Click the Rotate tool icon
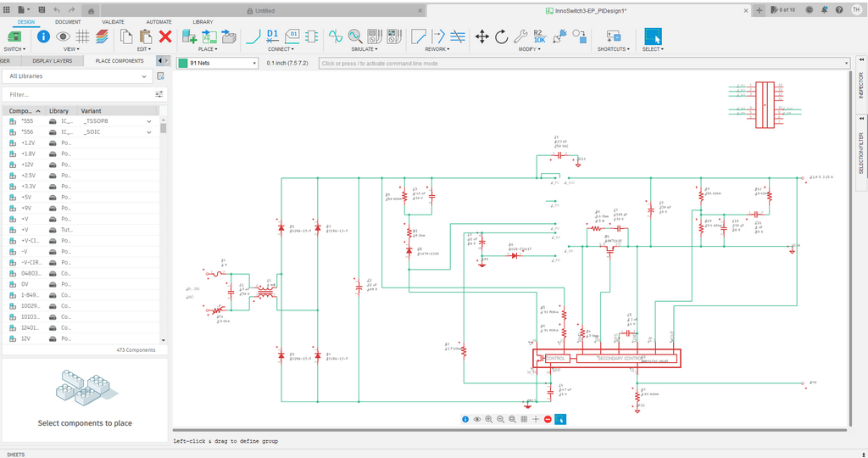 pyautogui.click(x=501, y=36)
